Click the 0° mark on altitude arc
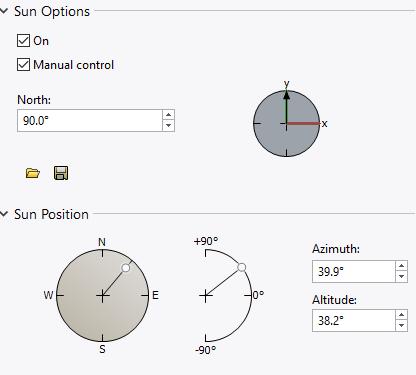 coord(258,295)
